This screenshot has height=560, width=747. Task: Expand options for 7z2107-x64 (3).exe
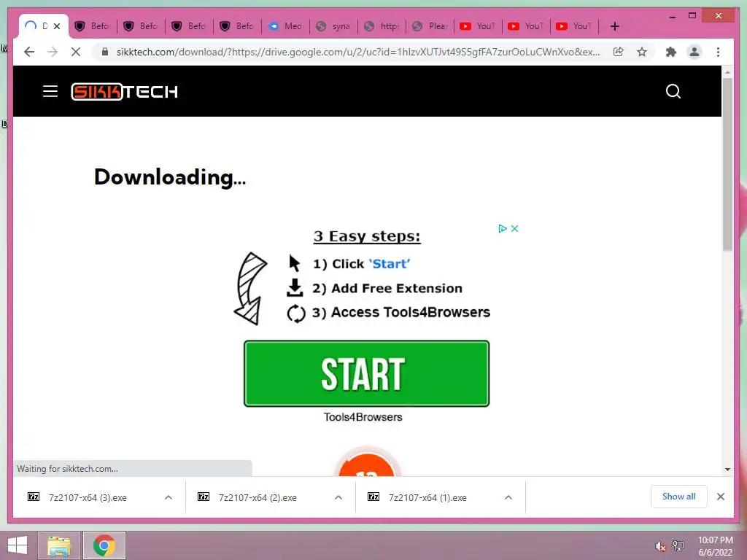point(169,497)
